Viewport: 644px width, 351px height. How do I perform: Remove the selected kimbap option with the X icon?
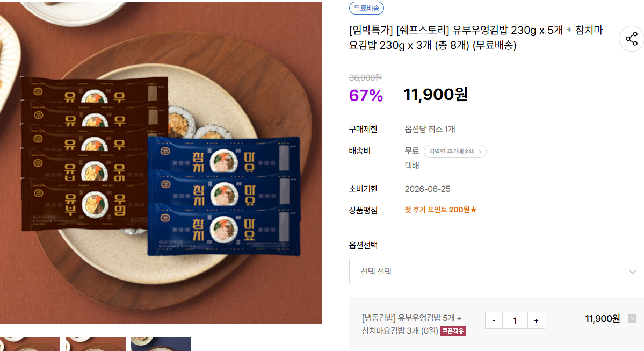point(632,318)
